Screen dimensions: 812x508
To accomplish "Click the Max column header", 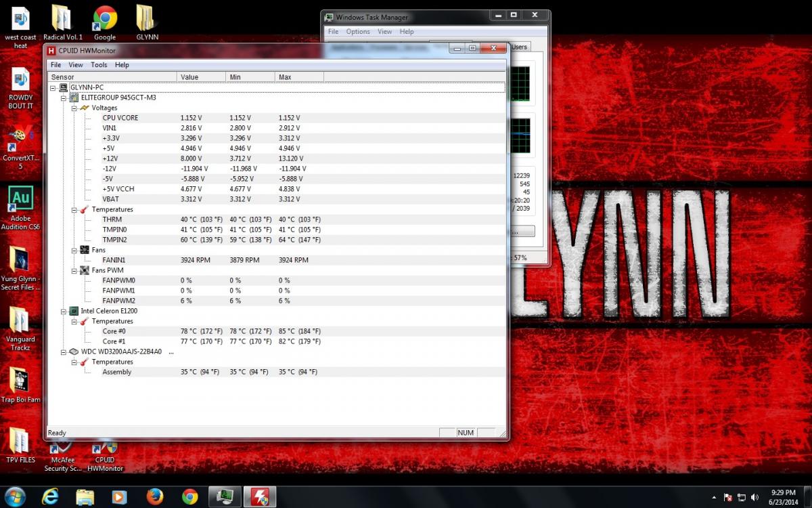I will 299,77.
